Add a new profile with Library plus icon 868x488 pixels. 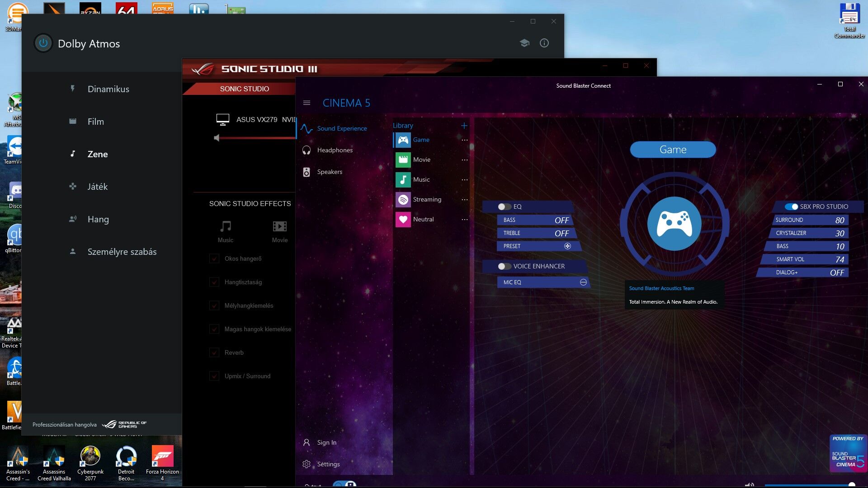point(464,126)
